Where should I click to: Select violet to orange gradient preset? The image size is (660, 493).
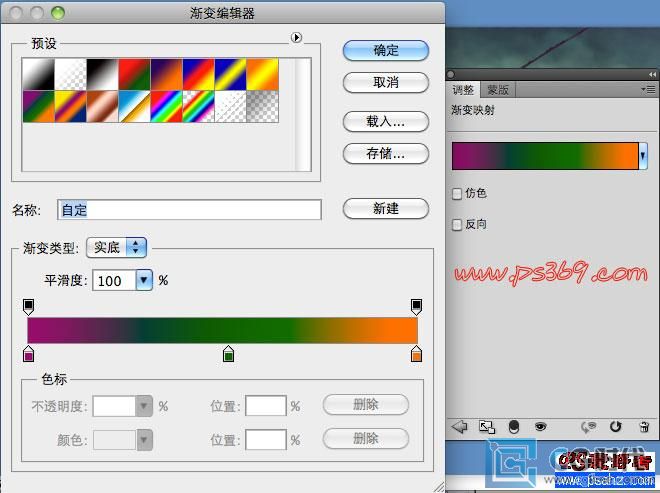pos(167,75)
